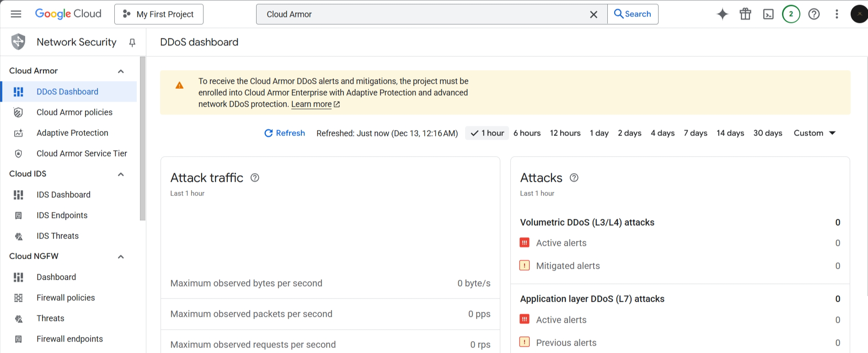
Task: Click Active alerts under Application layer DDoS
Action: tap(680, 320)
